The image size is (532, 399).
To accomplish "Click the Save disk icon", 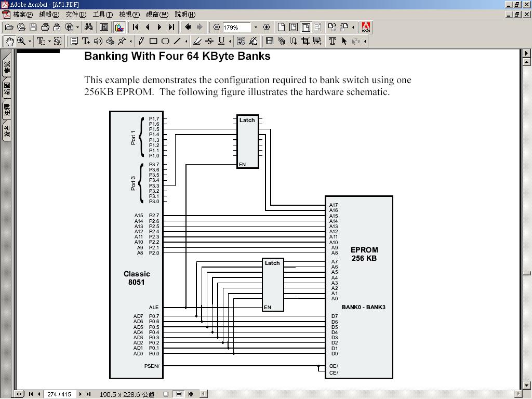I will (x=33, y=27).
